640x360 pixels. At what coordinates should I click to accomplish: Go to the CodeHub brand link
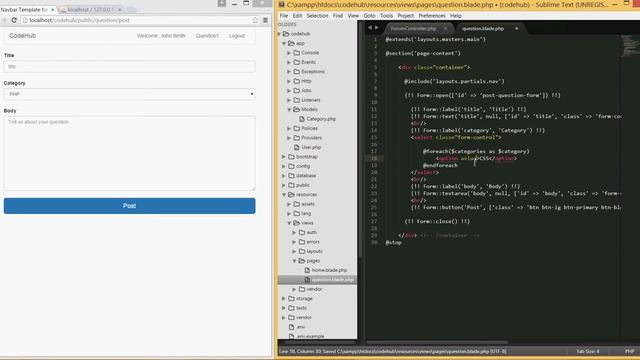[x=22, y=36]
